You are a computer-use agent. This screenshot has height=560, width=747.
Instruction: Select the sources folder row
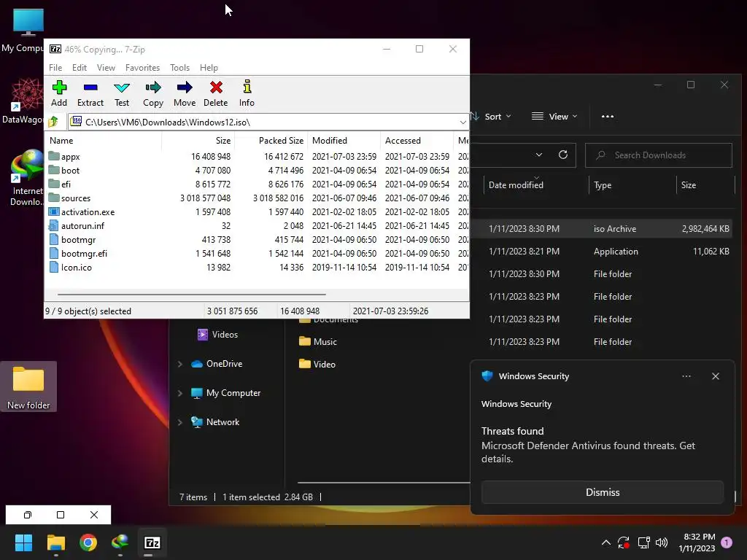click(258, 198)
